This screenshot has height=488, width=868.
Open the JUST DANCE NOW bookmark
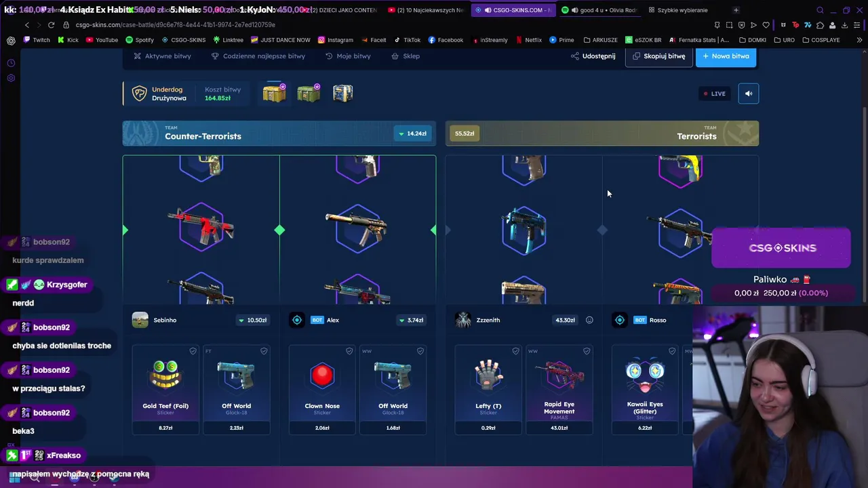click(x=280, y=40)
